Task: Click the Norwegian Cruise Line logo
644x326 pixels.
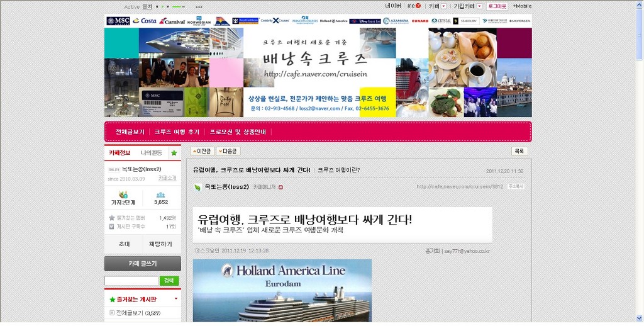Action: [x=199, y=21]
